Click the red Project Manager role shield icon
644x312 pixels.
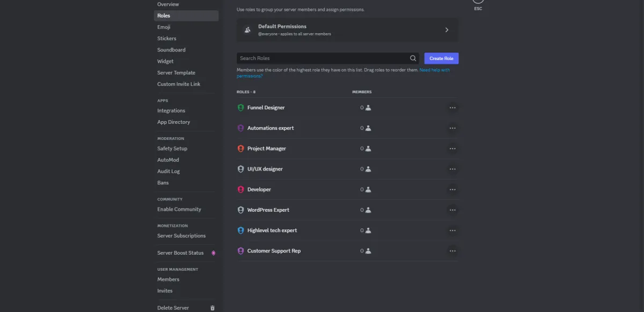tap(240, 148)
